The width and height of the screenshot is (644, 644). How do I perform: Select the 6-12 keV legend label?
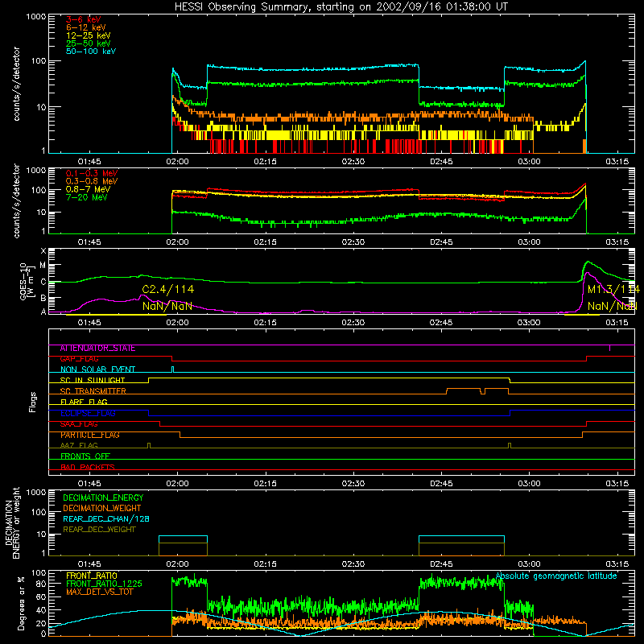tap(86, 27)
